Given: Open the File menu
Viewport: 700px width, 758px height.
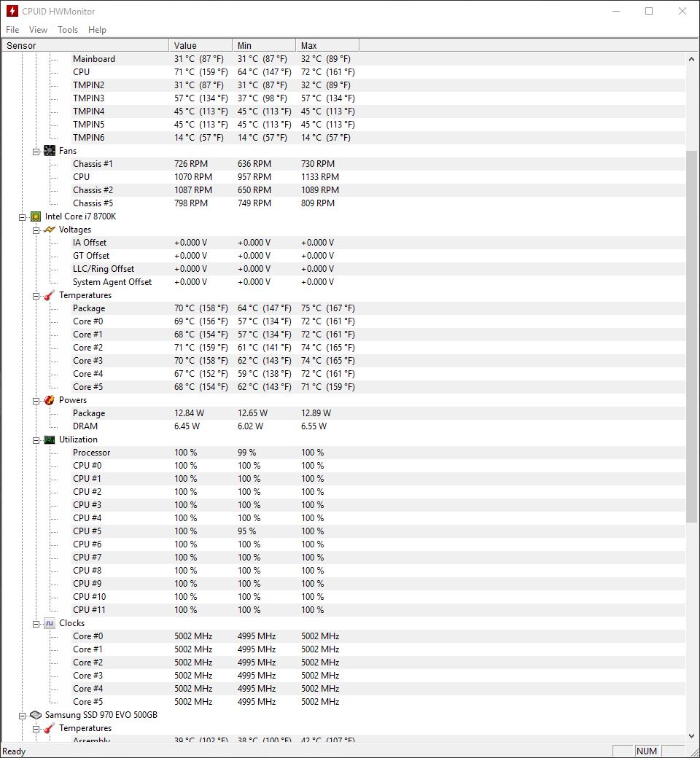Looking at the screenshot, I should (x=12, y=30).
